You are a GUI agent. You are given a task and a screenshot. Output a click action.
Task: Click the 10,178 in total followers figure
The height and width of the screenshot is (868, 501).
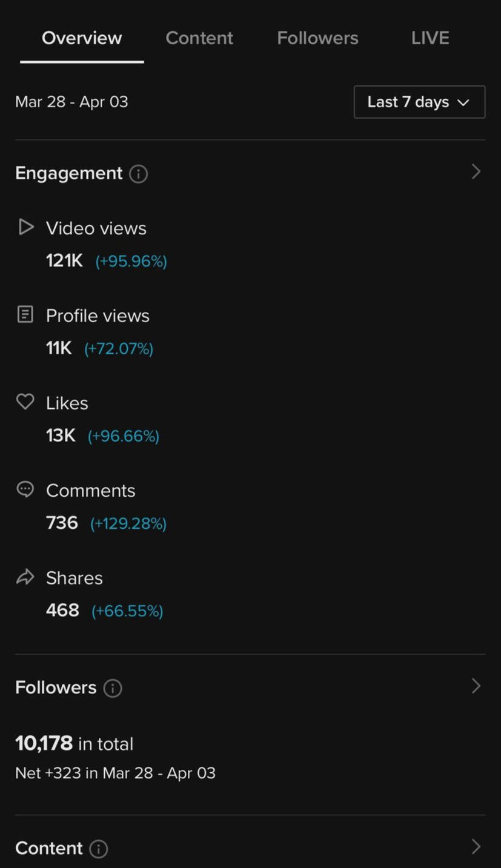pos(74,744)
